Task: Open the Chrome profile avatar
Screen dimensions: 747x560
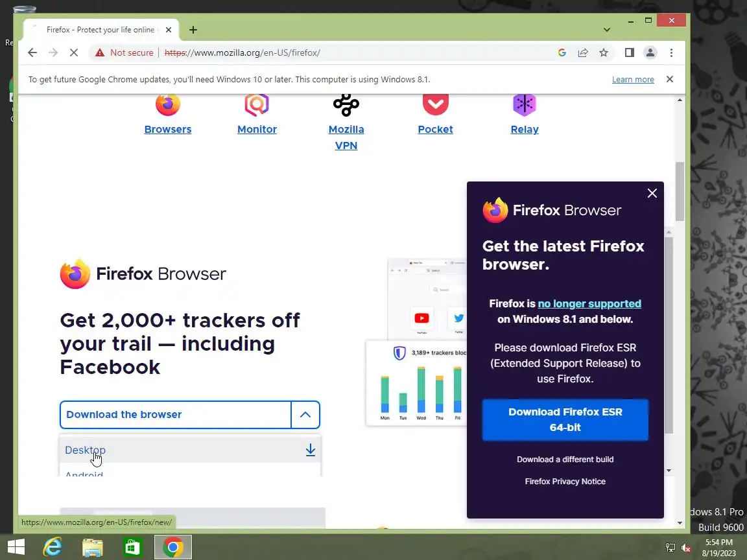Action: [650, 53]
